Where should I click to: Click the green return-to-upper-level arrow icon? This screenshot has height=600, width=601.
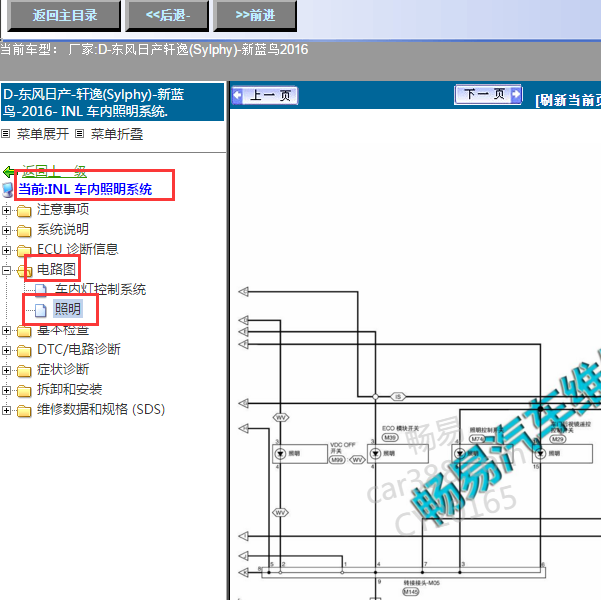[8, 171]
